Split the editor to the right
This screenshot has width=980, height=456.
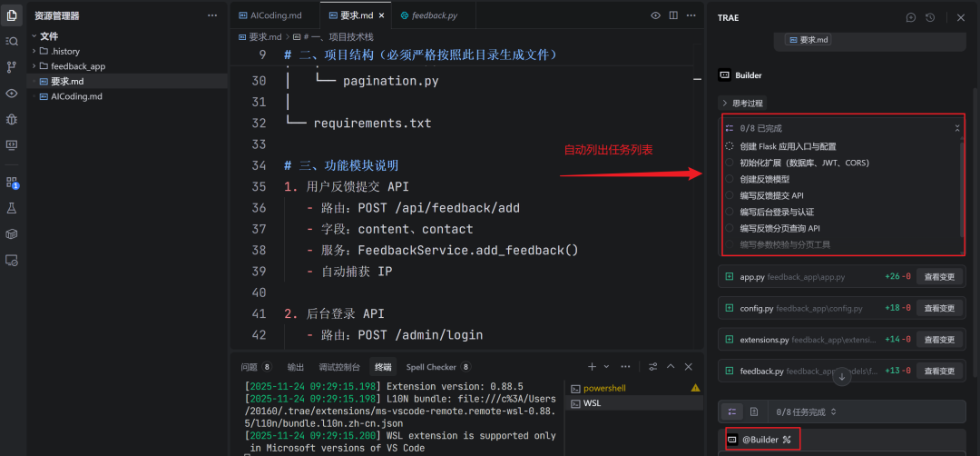click(673, 15)
